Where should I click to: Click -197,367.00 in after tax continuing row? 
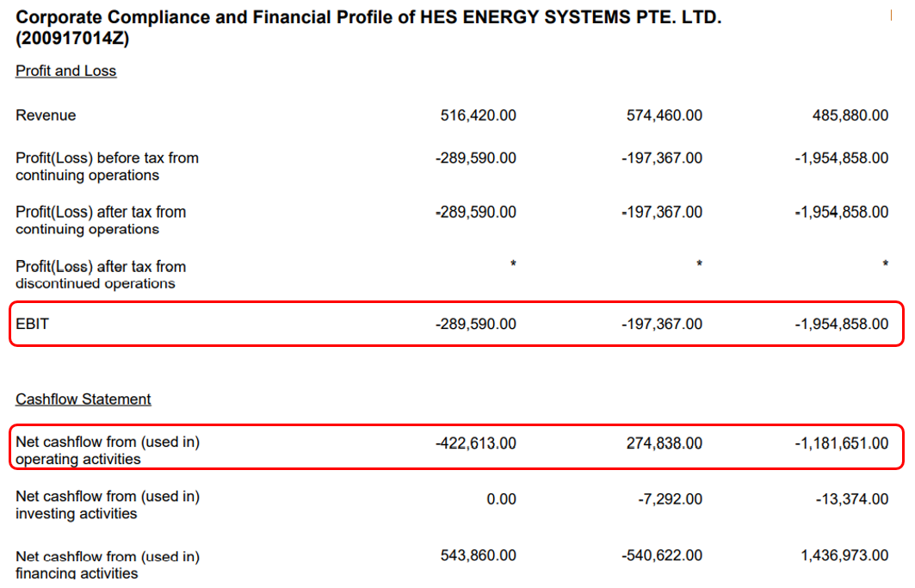click(662, 212)
